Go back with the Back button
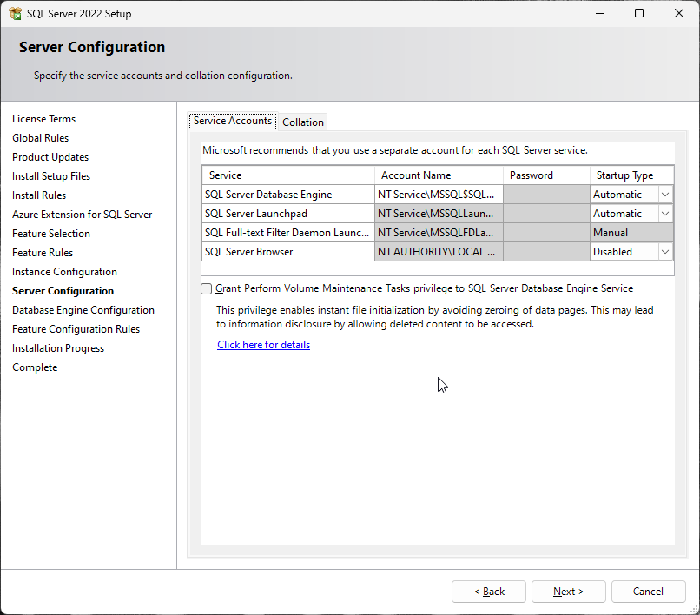This screenshot has width=700, height=615. click(488, 592)
